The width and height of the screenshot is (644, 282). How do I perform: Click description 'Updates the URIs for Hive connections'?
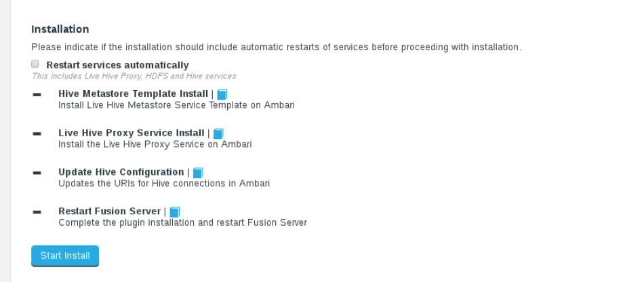pyautogui.click(x=164, y=183)
